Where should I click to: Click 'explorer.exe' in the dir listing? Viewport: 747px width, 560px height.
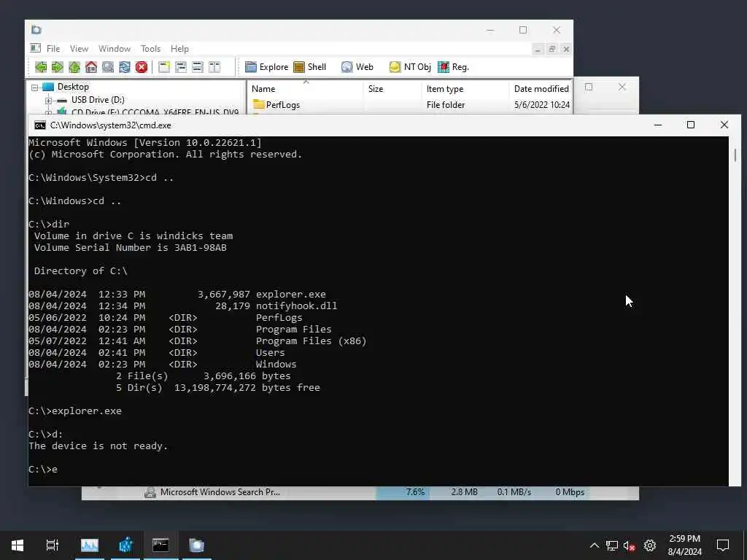tap(290, 295)
